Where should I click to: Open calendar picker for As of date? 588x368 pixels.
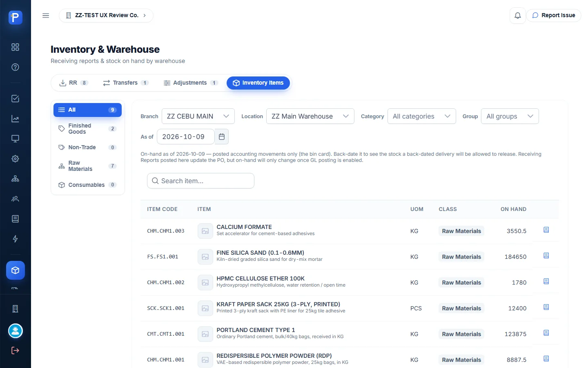point(222,137)
